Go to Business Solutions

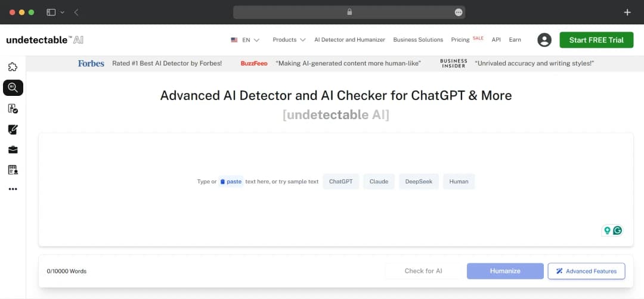click(418, 40)
